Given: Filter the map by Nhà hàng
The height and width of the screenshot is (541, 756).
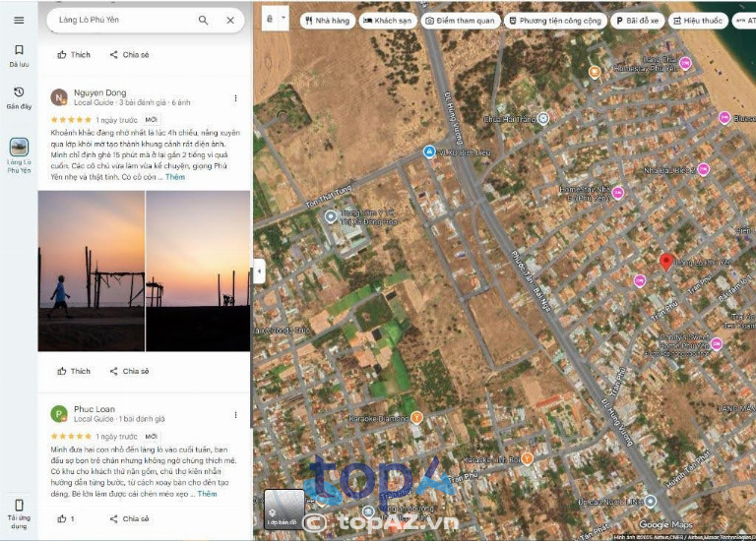Looking at the screenshot, I should point(326,20).
